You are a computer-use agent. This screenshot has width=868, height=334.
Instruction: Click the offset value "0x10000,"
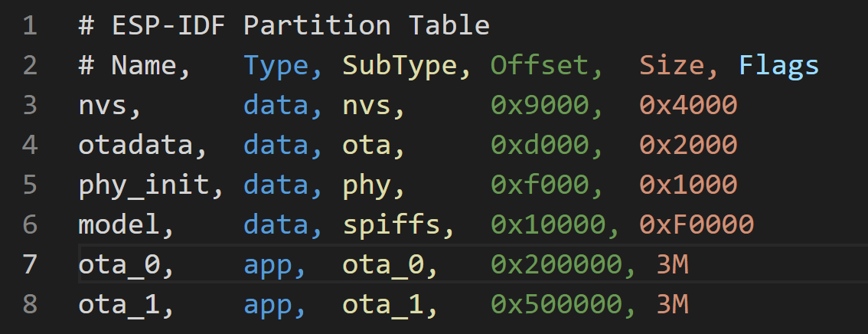click(x=555, y=225)
